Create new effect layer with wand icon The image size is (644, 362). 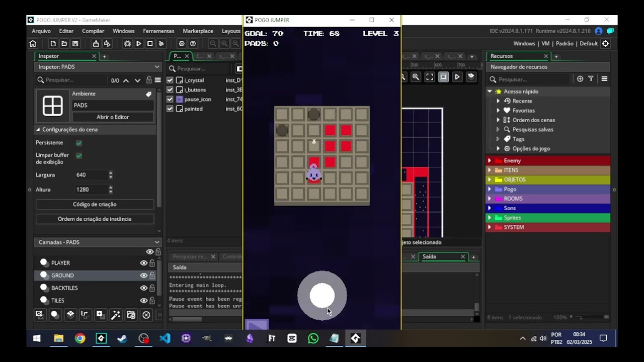tap(115, 315)
